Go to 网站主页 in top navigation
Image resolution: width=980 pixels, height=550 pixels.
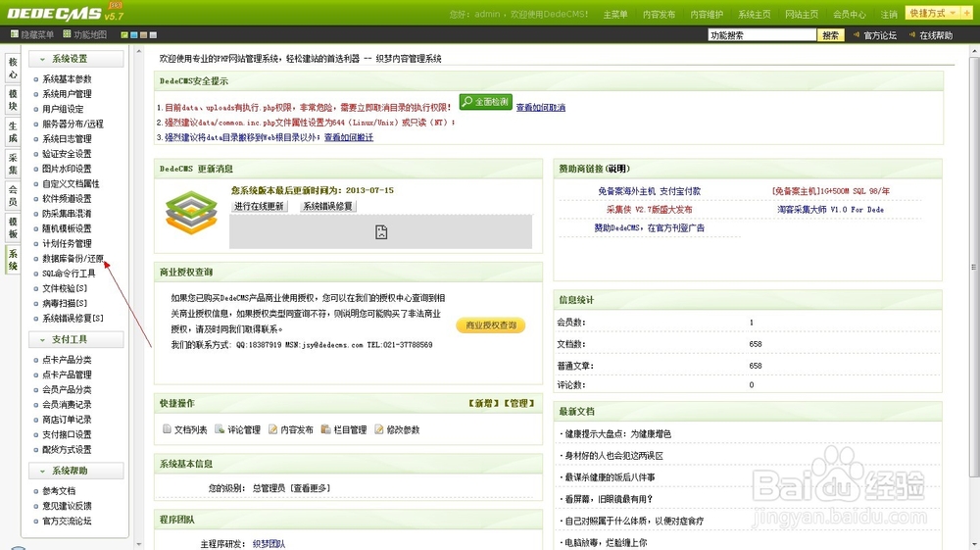pyautogui.click(x=802, y=15)
